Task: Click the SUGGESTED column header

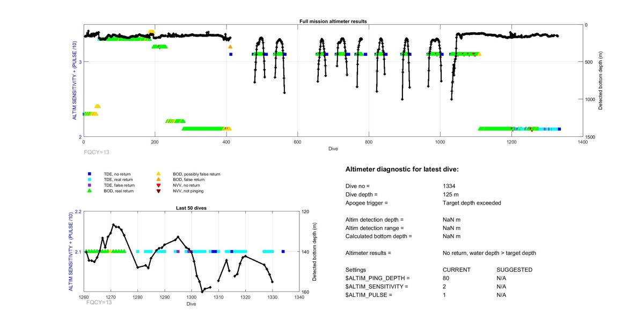Action: pos(514,269)
